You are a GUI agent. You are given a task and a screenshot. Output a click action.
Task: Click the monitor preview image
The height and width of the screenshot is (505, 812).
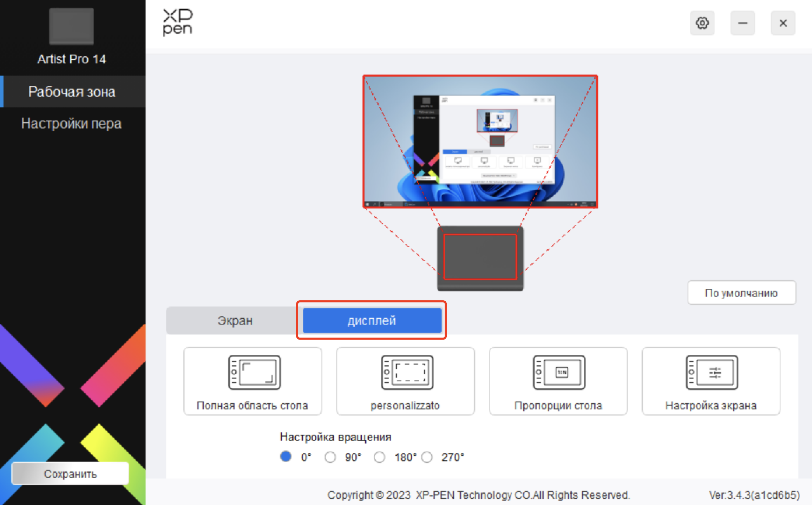click(480, 141)
